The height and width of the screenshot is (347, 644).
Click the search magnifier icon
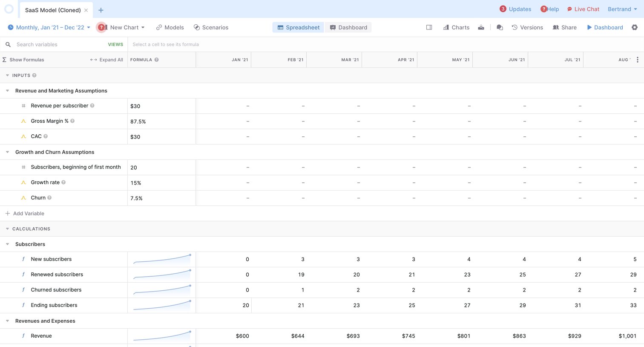(8, 44)
